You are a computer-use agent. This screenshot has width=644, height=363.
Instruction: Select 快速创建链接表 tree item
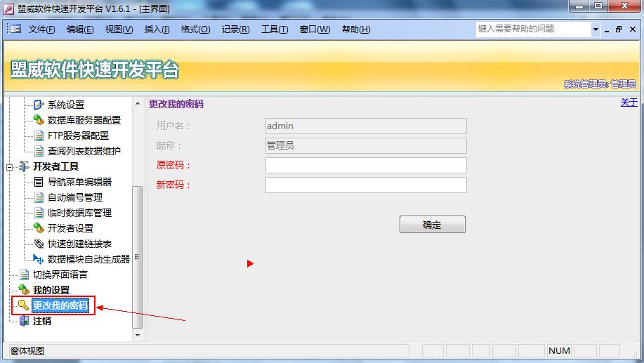(79, 244)
